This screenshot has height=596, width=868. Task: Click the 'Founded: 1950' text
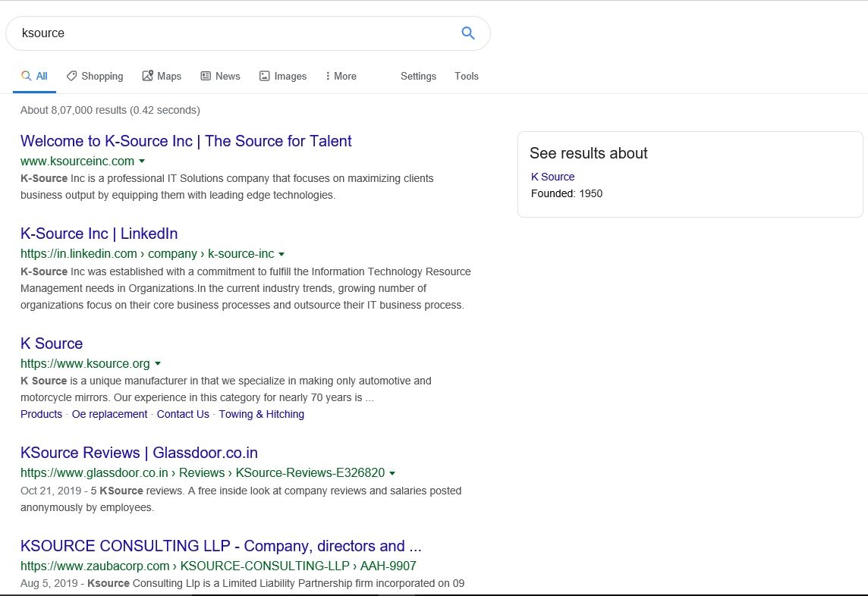tap(567, 193)
